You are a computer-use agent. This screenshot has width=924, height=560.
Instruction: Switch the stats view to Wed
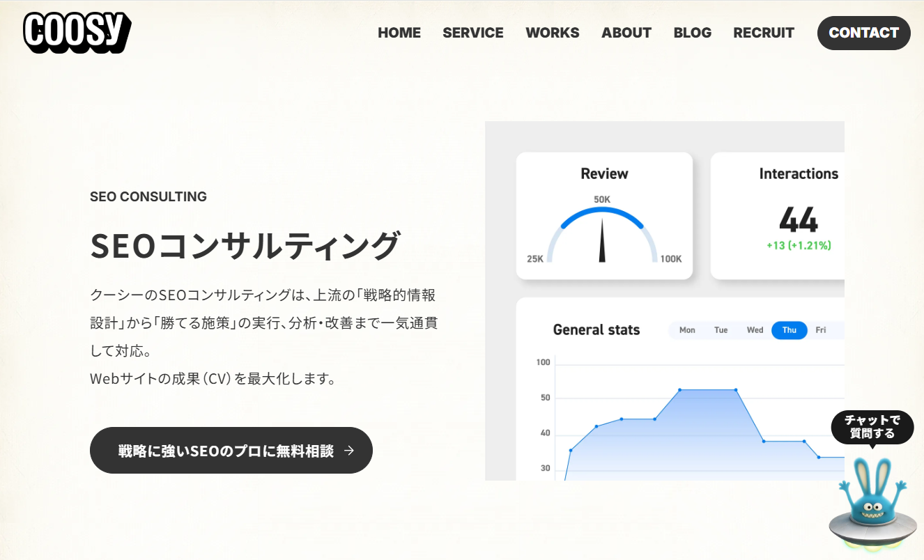[x=755, y=330]
